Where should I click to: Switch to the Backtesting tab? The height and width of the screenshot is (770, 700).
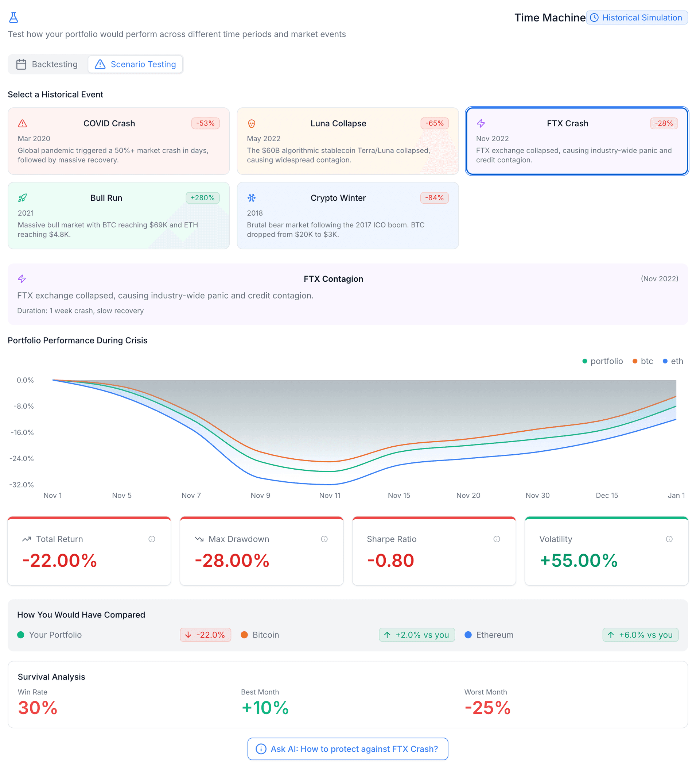coord(47,64)
